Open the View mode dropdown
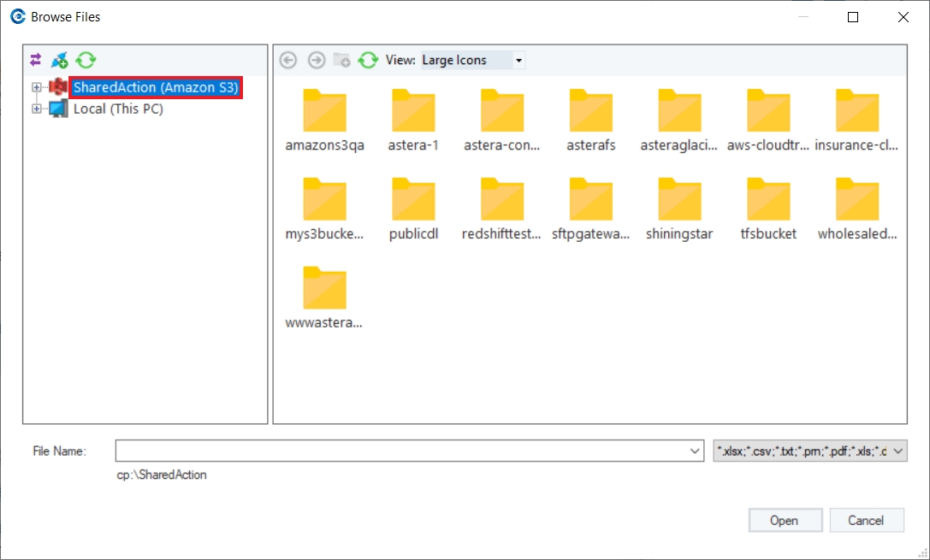The height and width of the screenshot is (560, 930). tap(519, 61)
